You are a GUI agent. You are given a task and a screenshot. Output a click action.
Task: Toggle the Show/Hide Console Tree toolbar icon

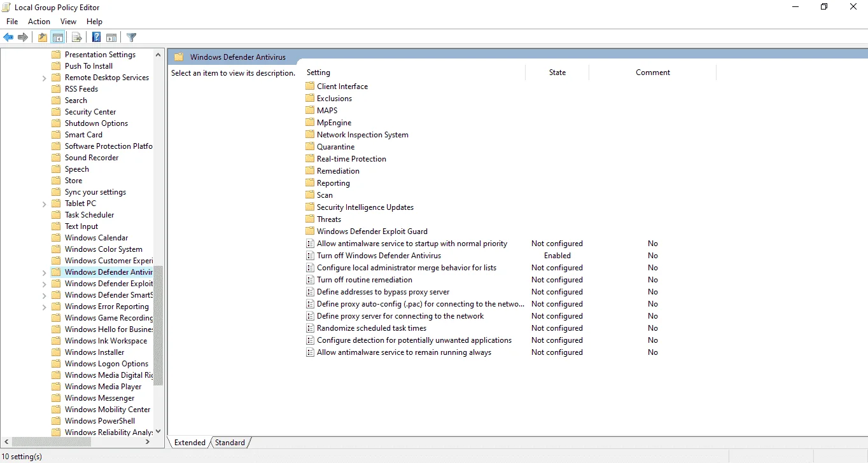pyautogui.click(x=58, y=38)
